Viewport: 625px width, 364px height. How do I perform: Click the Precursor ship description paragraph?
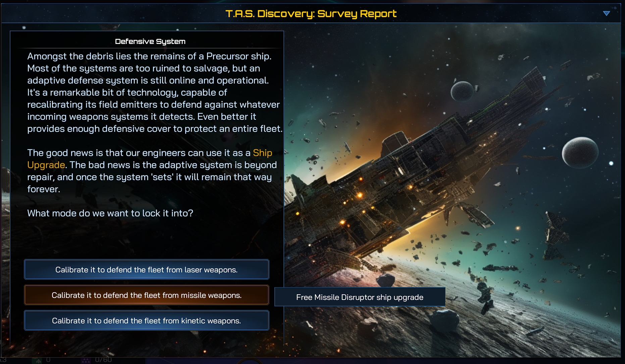point(154,93)
